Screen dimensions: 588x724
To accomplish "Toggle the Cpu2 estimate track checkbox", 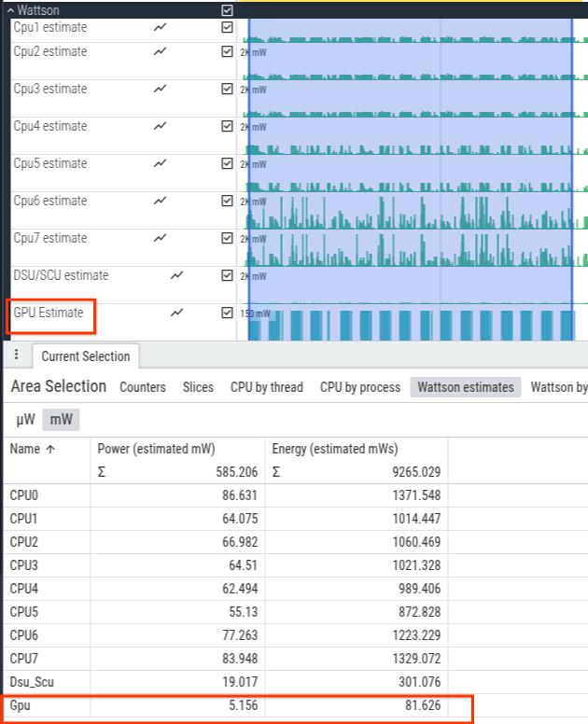I will (x=227, y=52).
